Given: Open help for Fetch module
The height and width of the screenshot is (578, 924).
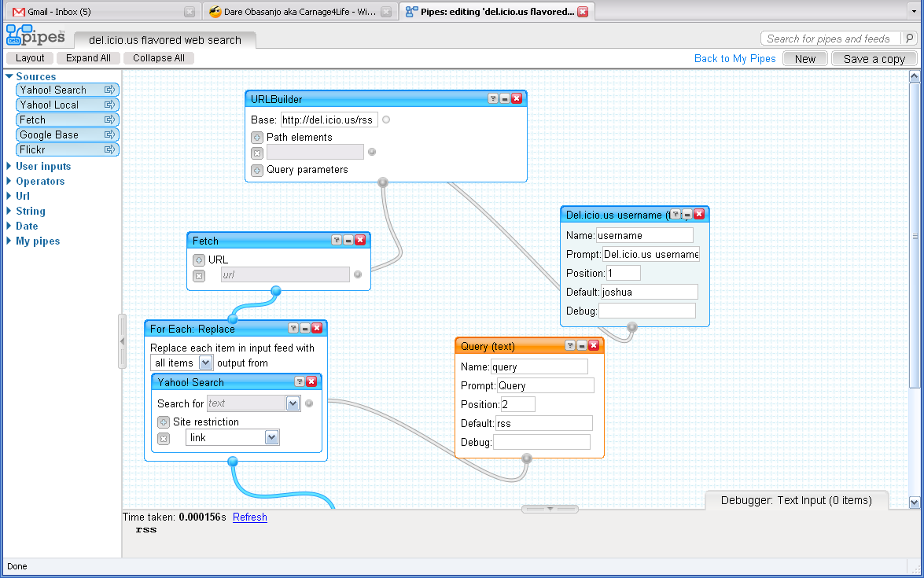Looking at the screenshot, I should tap(337, 240).
